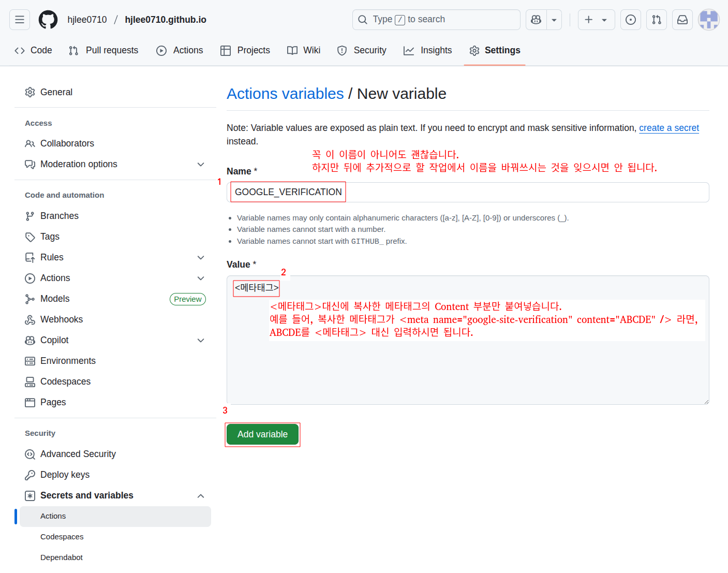Viewport: 728px width, 573px height.
Task: Open the create new plus dropdown
Action: [596, 20]
